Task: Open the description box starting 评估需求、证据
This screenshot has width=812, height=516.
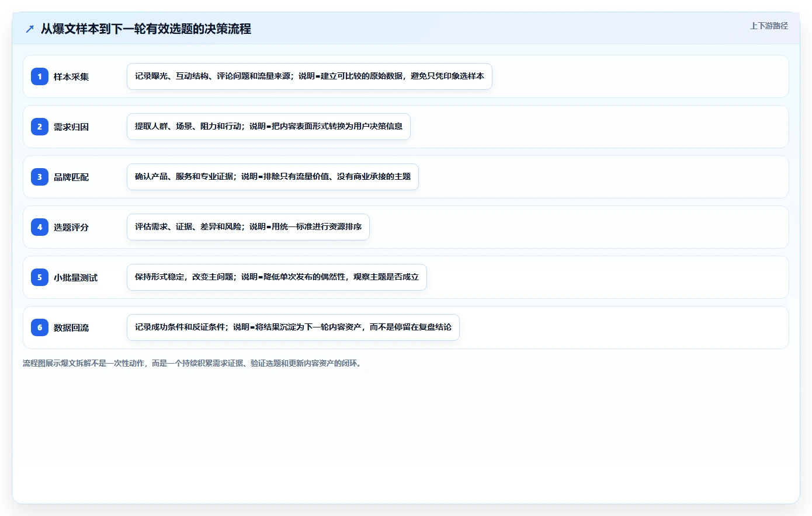Action: [x=248, y=227]
